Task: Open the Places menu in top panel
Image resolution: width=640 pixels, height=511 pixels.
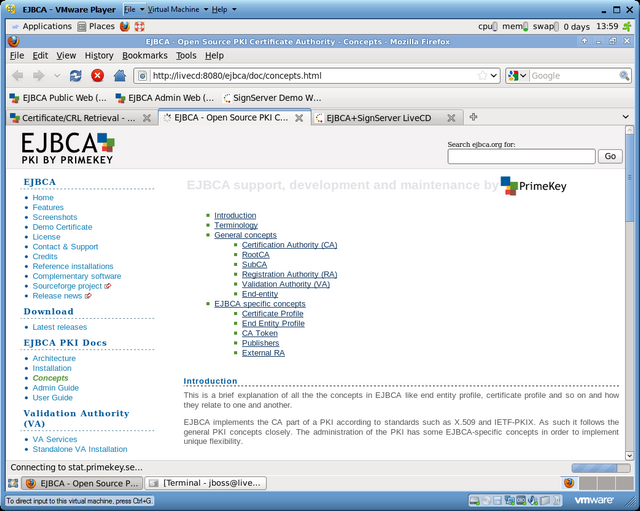Action: coord(96,27)
